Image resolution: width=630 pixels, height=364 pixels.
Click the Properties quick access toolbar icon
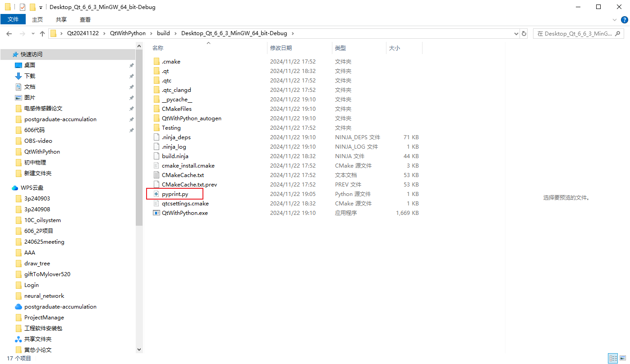[23, 7]
